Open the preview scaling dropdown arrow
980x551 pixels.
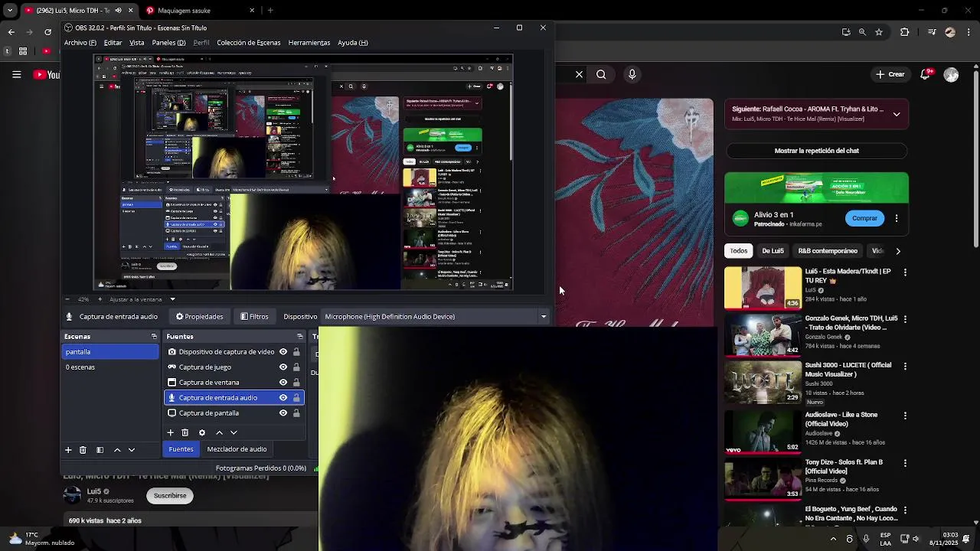coord(172,299)
